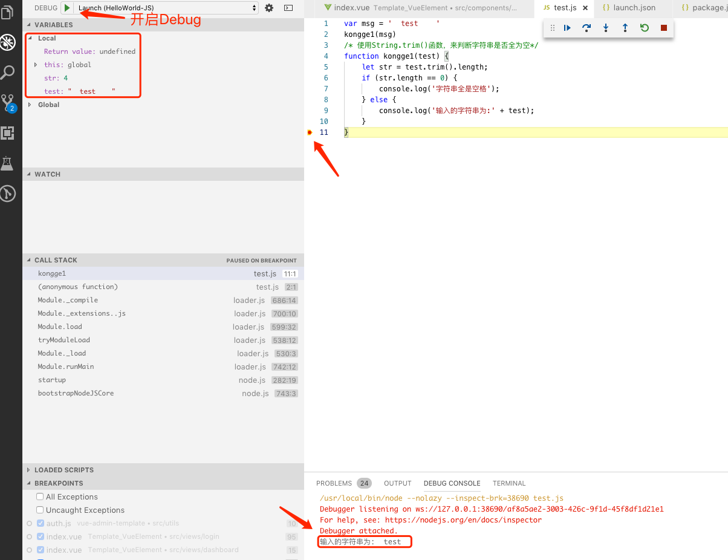Click 'Debugger attached.' console line

pyautogui.click(x=359, y=530)
